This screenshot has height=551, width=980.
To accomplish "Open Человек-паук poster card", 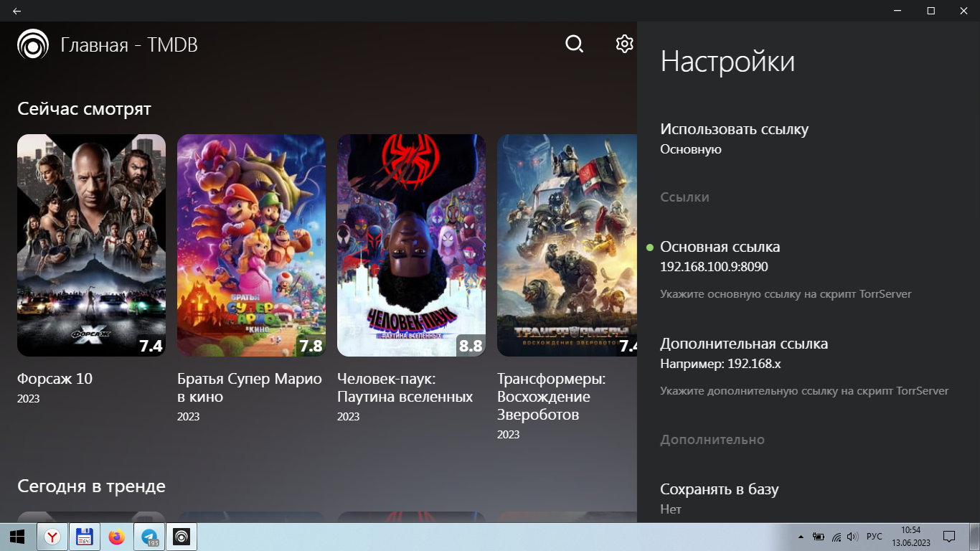I will tap(411, 245).
